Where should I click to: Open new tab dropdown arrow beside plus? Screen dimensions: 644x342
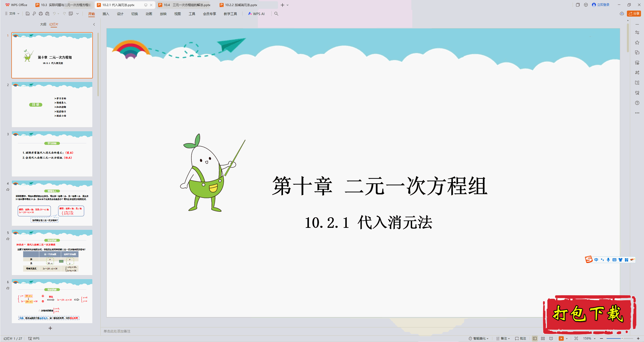[x=288, y=5]
